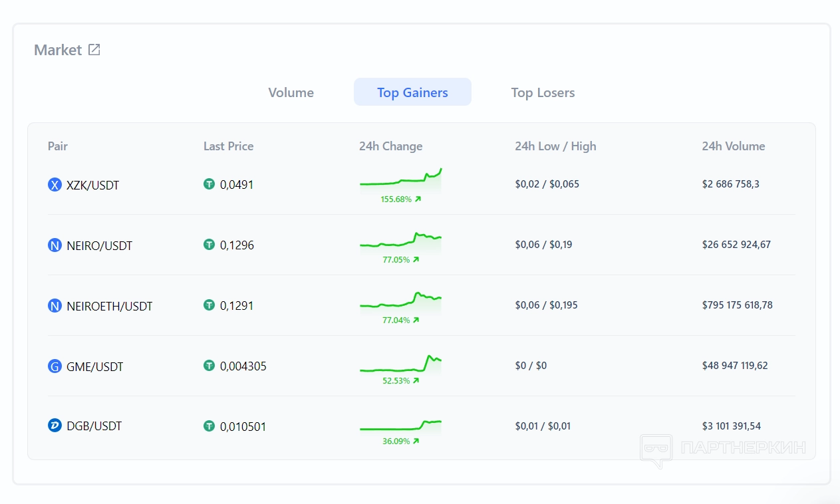
Task: Click Tether icon beside price 0,004305
Action: point(210,366)
